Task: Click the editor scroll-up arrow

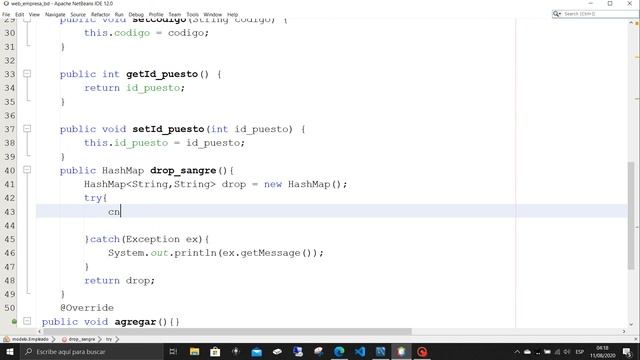Action: [x=631, y=22]
